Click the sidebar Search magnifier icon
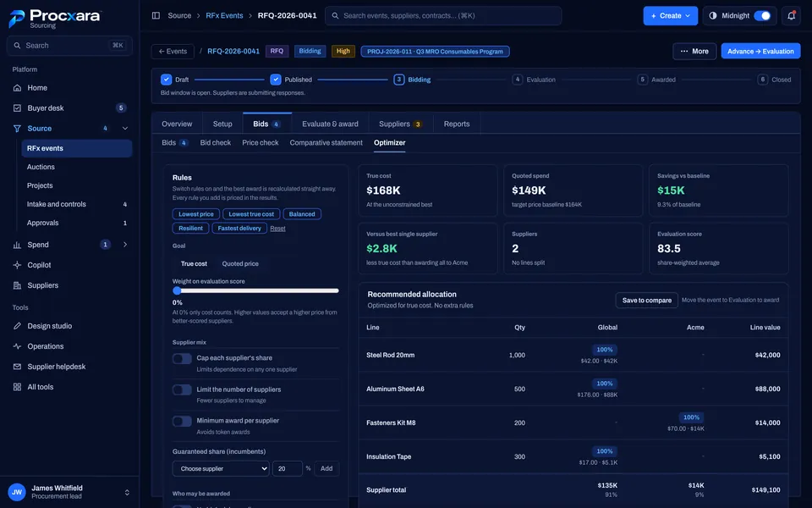 click(x=17, y=46)
